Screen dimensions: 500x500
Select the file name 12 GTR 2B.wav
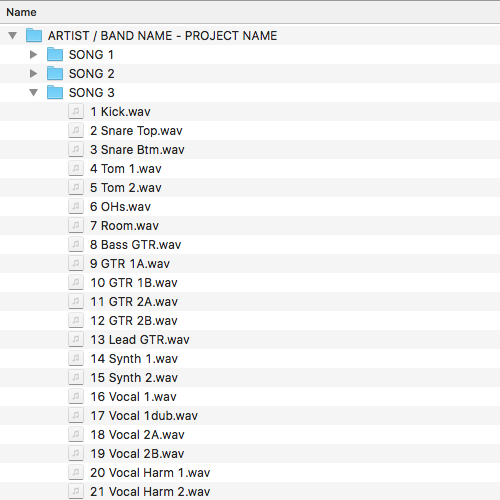coord(134,321)
